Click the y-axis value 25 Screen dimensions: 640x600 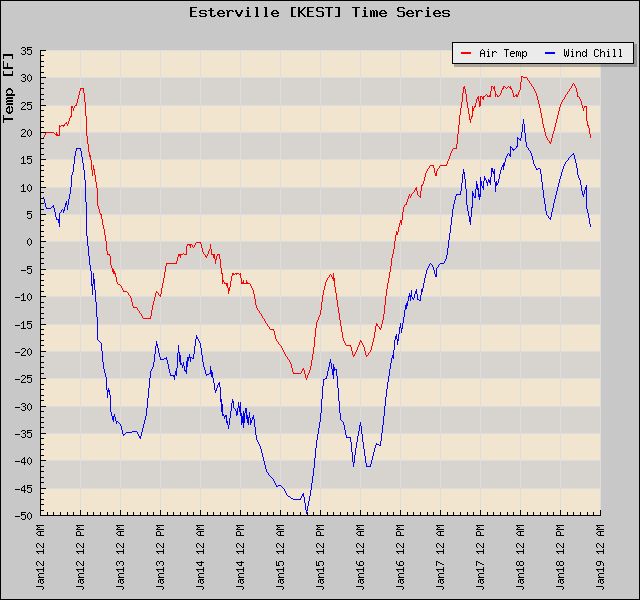click(x=27, y=106)
